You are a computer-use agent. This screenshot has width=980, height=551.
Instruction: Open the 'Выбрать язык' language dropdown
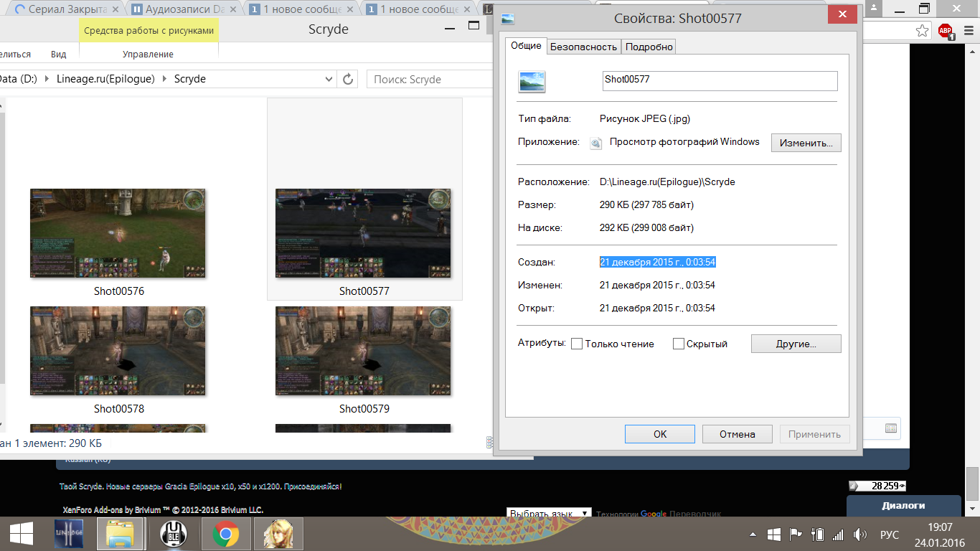click(x=549, y=514)
